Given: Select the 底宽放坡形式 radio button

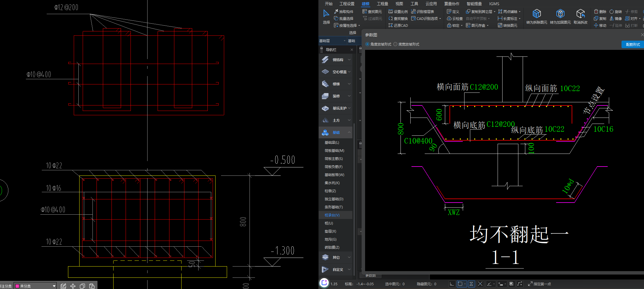Looking at the screenshot, I should point(395,44).
